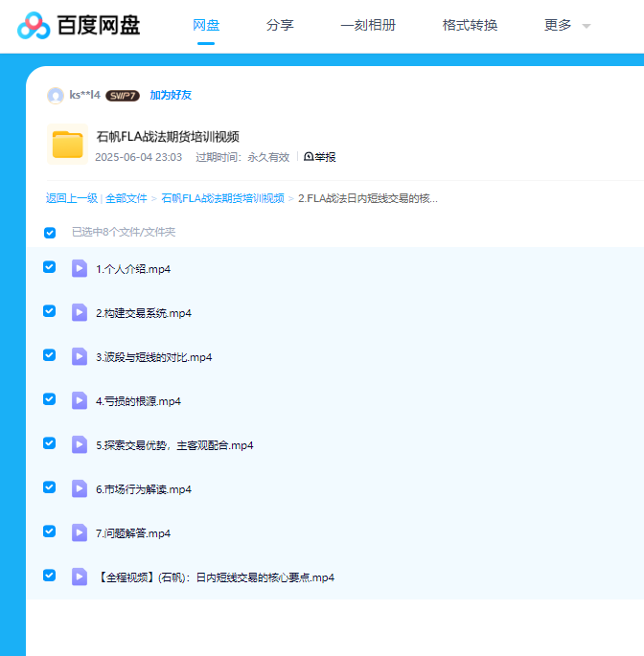Screen dimensions: 644x656
Task: Click 返回上一级 breadcrumb link
Action: (72, 198)
